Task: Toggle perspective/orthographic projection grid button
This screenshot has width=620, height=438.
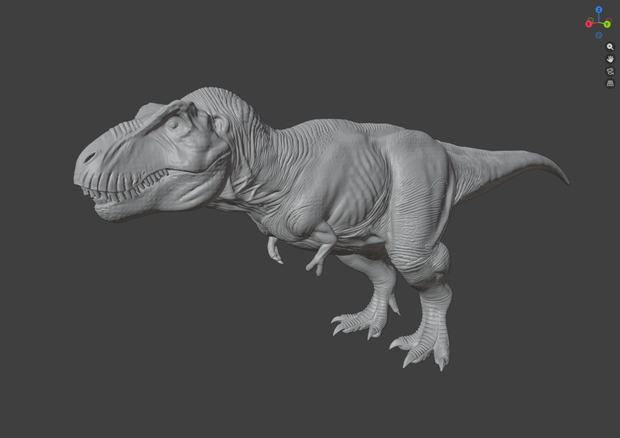Action: tap(610, 83)
